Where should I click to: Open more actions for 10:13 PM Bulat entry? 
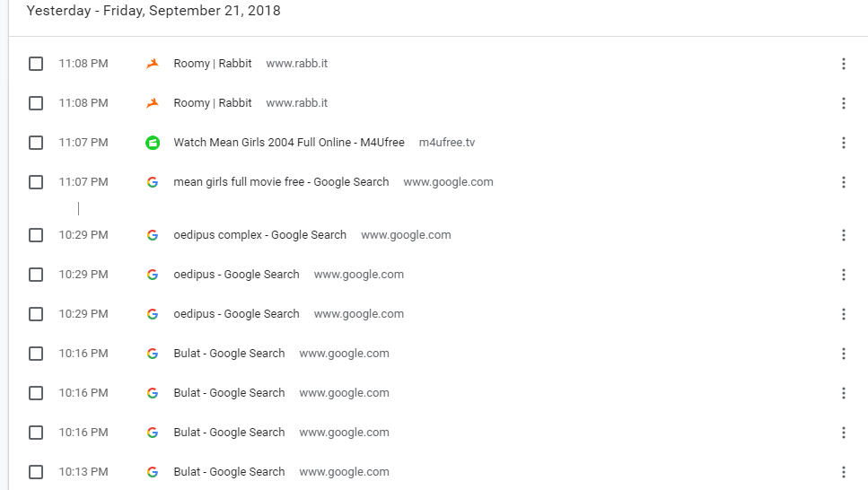coord(843,472)
